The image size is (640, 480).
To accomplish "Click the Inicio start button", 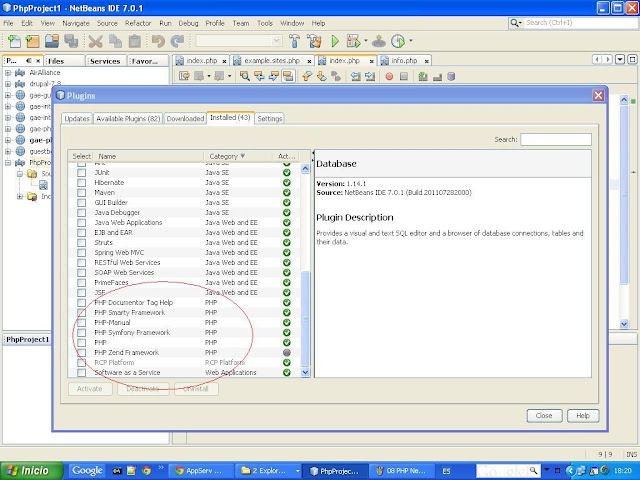I will coord(32,471).
